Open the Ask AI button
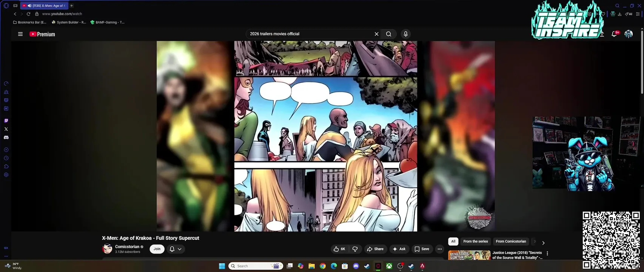The width and height of the screenshot is (644, 272). (399, 249)
